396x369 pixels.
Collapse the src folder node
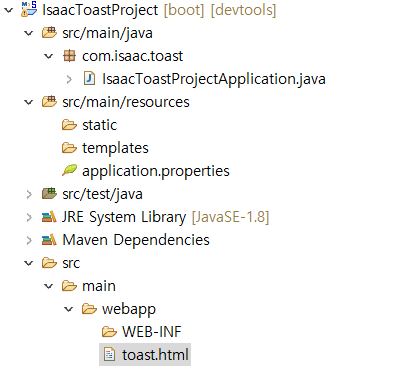(x=29, y=263)
